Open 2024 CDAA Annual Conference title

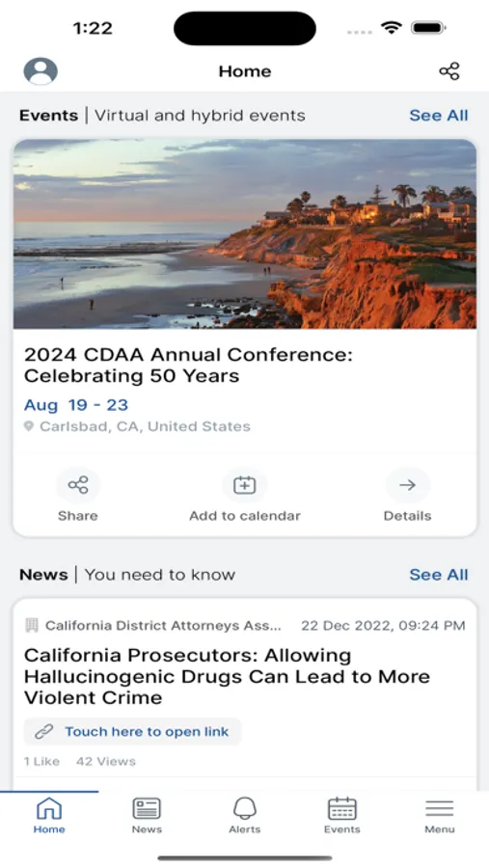pos(188,366)
